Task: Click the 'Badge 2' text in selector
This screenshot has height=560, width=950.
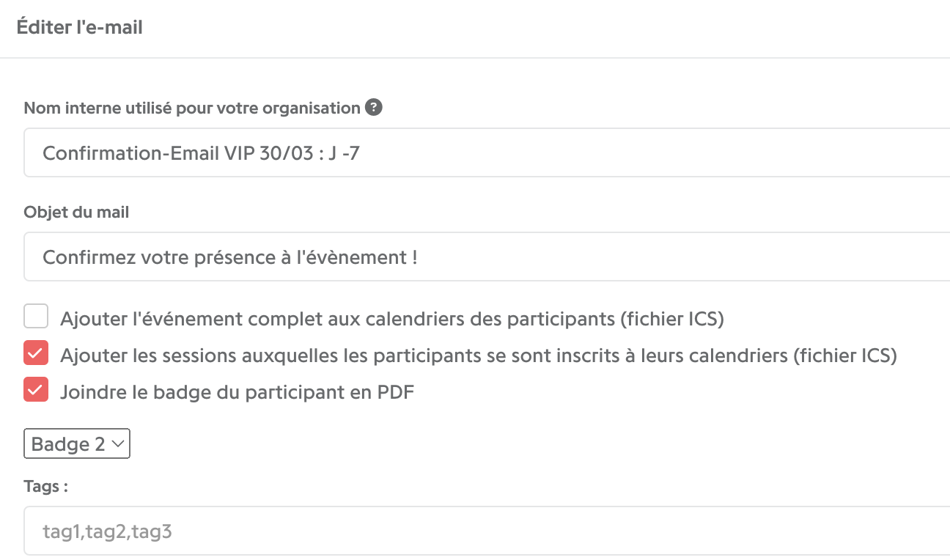Action: (68, 444)
